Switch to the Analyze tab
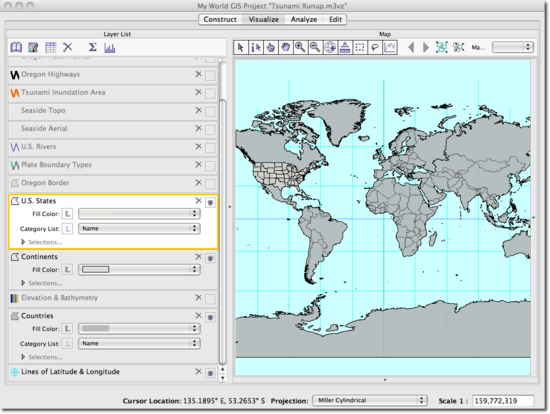The height and width of the screenshot is (414, 550). tap(304, 19)
